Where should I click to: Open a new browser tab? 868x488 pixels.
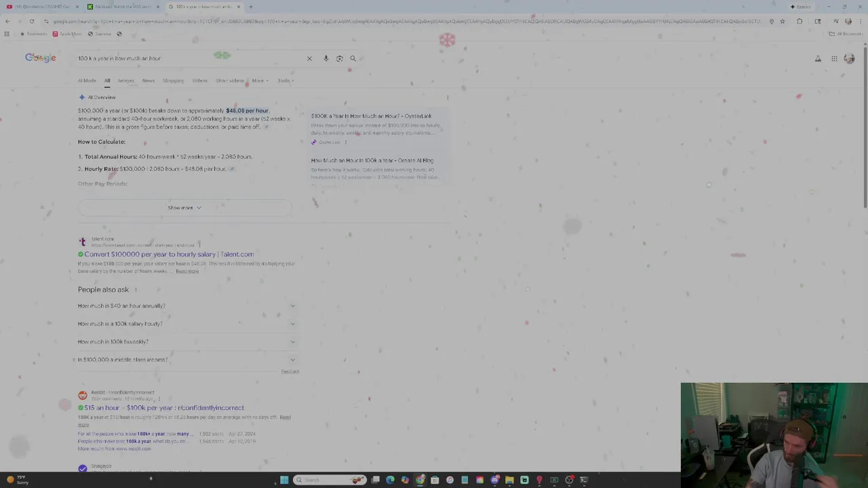pos(250,7)
